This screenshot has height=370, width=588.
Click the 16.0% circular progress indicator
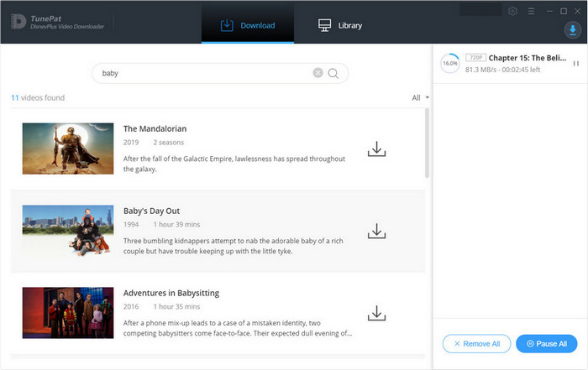pos(450,63)
